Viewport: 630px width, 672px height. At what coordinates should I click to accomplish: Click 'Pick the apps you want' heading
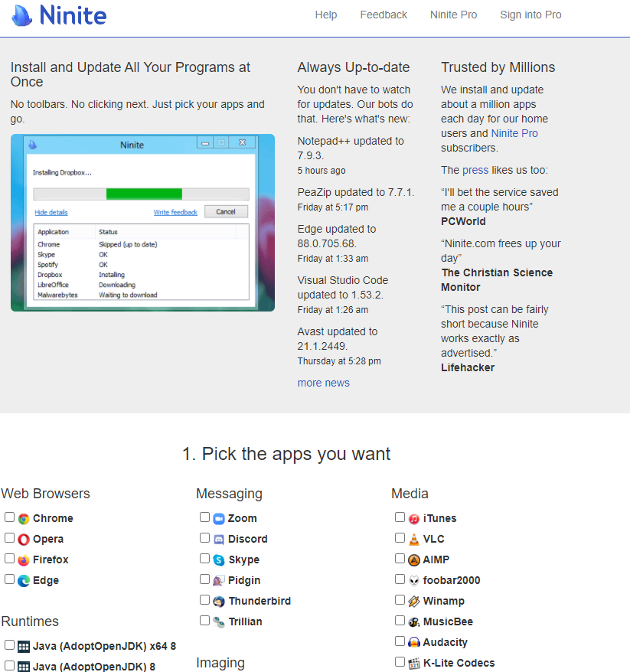tap(286, 454)
